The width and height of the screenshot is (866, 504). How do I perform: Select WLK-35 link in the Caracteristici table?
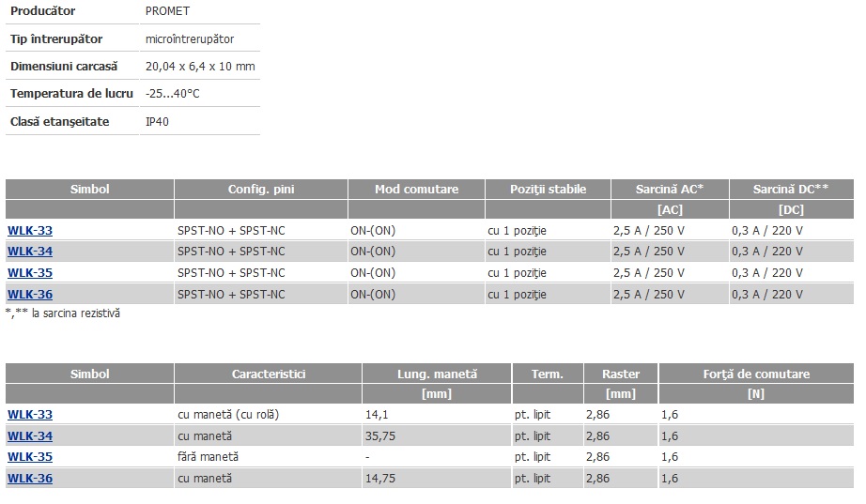pyautogui.click(x=30, y=457)
